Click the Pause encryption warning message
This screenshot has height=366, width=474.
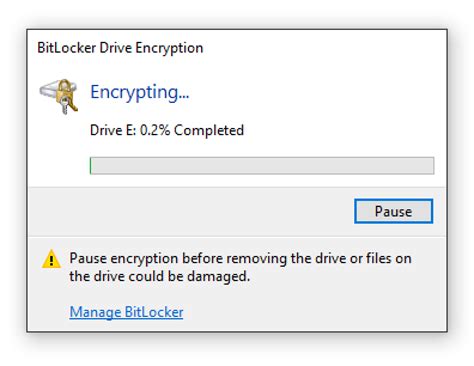pyautogui.click(x=240, y=267)
